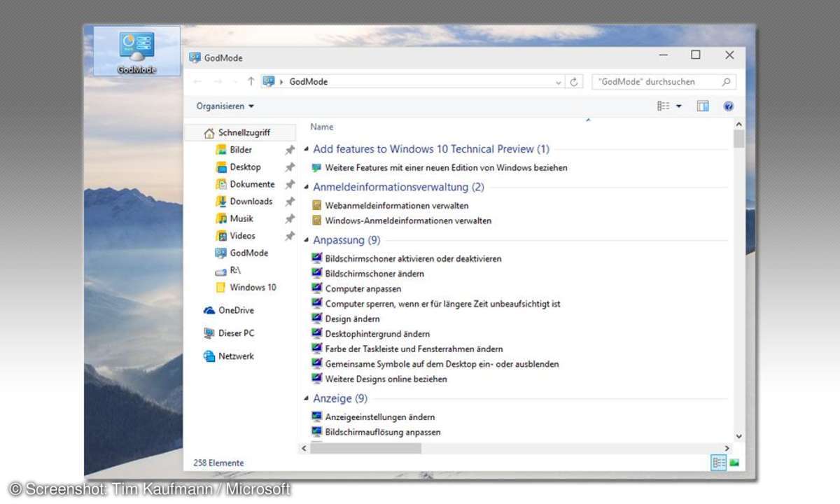
Task: Select Desktophintergrund ändern entry
Action: pyautogui.click(x=377, y=334)
